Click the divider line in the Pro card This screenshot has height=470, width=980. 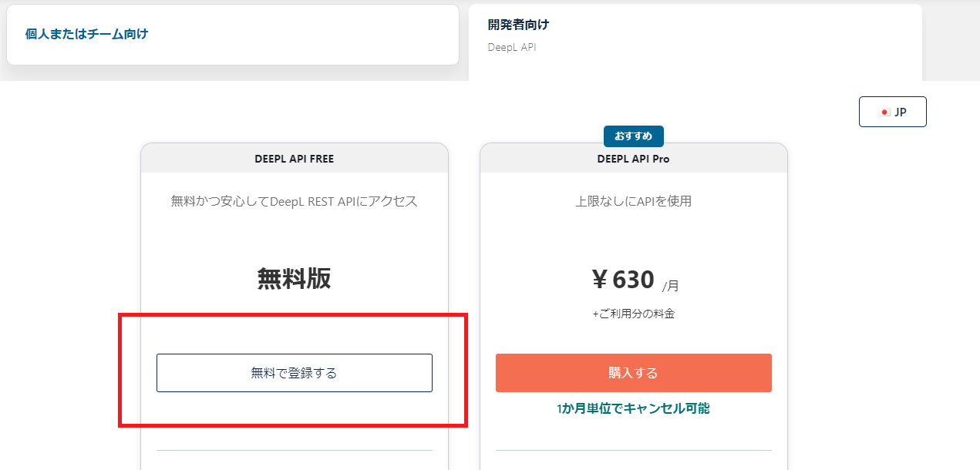[633, 450]
